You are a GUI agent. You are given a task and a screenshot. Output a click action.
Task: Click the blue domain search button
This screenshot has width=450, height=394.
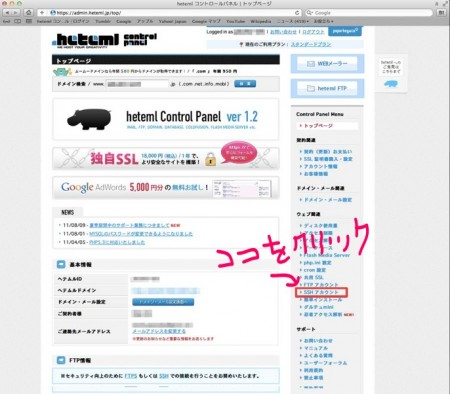tap(245, 84)
